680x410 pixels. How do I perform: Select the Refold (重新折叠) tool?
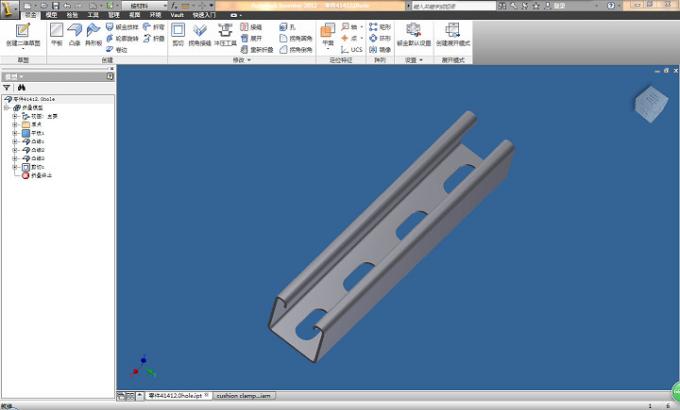257,49
